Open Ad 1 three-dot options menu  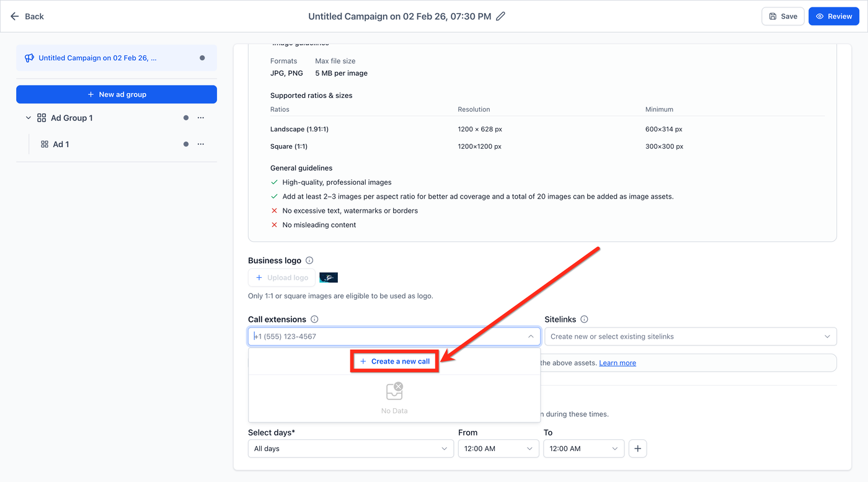click(x=200, y=144)
